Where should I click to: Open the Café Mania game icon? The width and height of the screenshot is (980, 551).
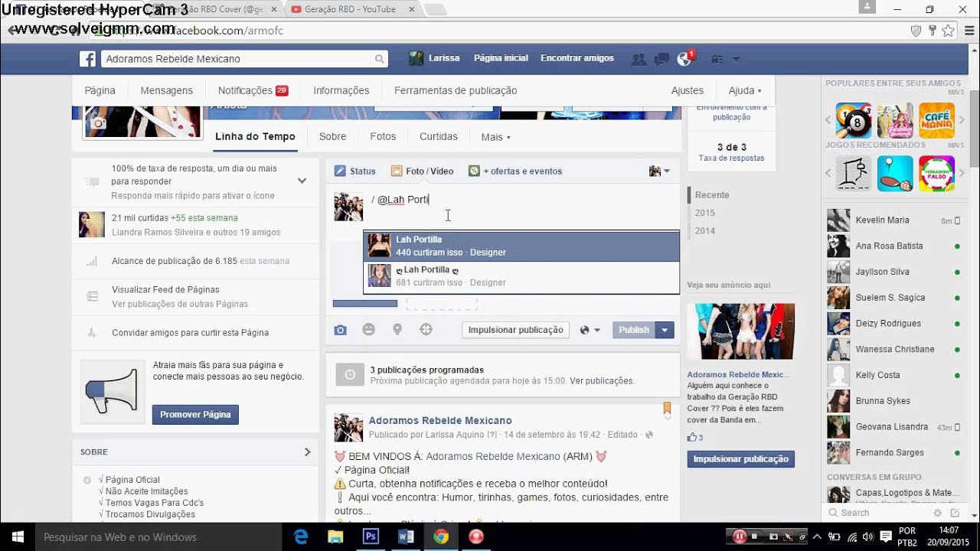click(936, 120)
